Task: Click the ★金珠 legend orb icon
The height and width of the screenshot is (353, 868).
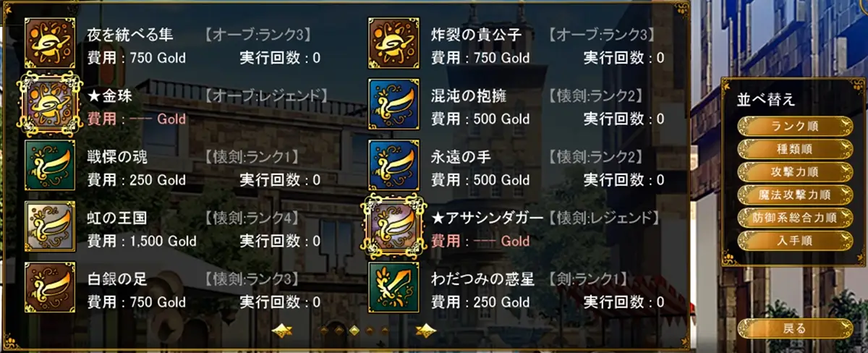Action: coord(50,106)
